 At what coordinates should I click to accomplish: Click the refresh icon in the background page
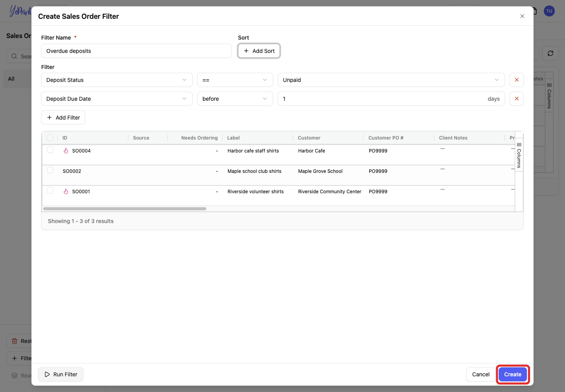550,53
